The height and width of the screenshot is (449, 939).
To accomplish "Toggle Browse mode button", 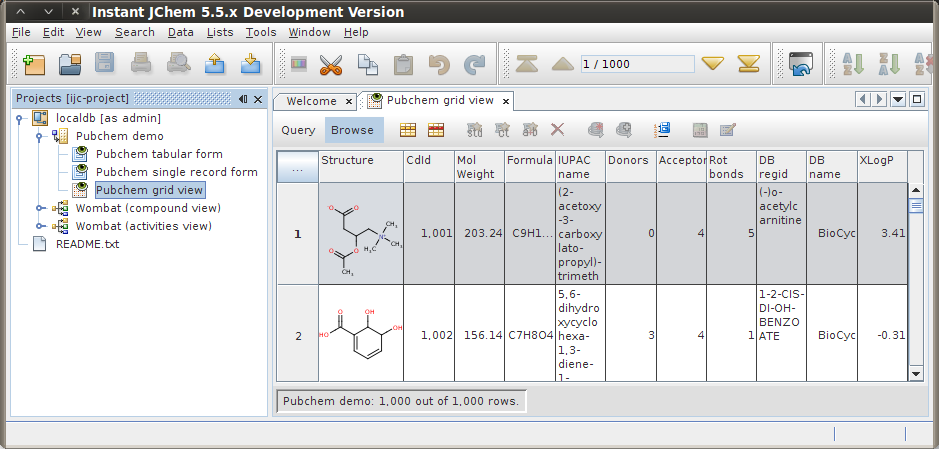I will (352, 130).
